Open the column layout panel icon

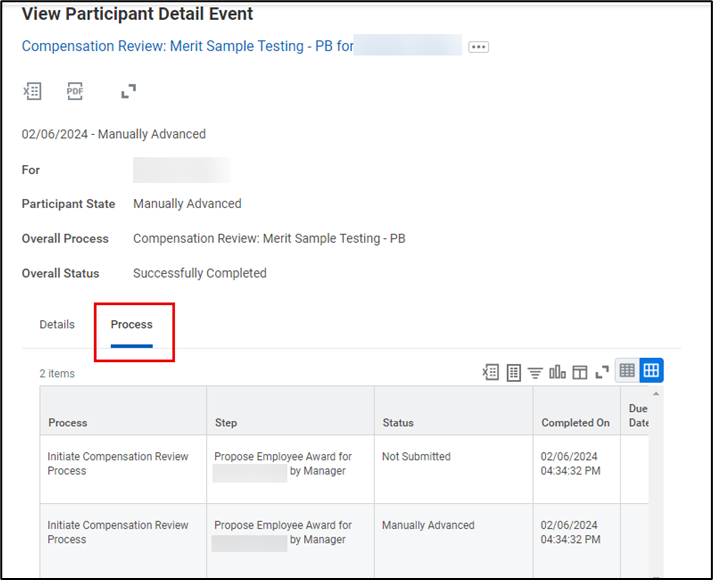579,372
